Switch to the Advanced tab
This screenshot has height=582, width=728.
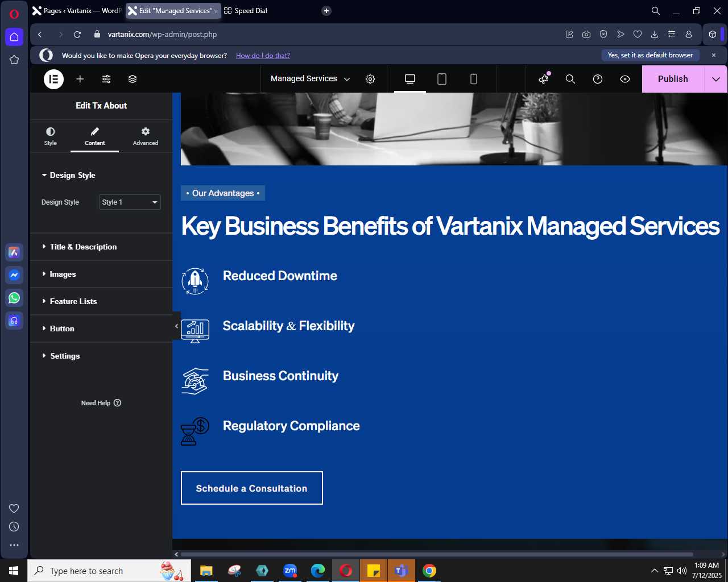coord(146,136)
